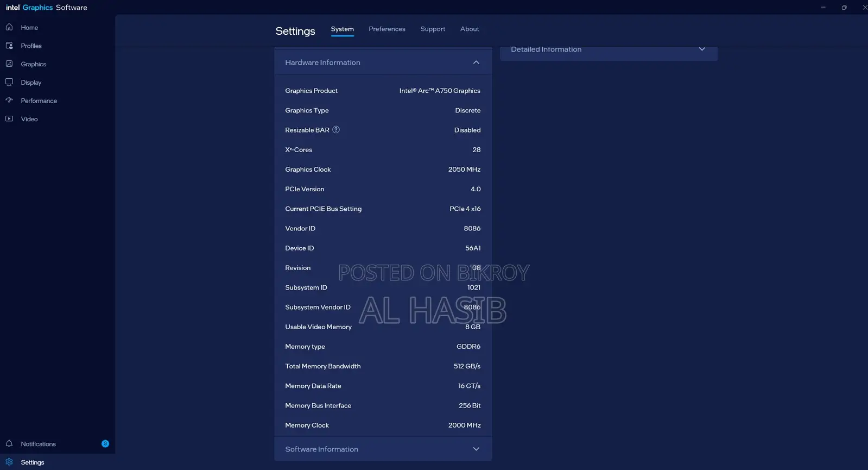Screen dimensions: 868x470
Task: Click the Device ID label
Action: (300, 248)
